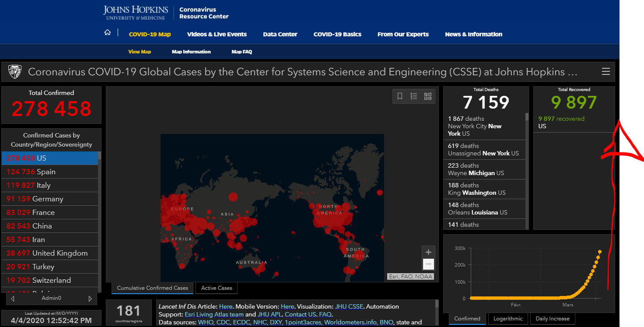Select the View Map sub-tab

(140, 52)
